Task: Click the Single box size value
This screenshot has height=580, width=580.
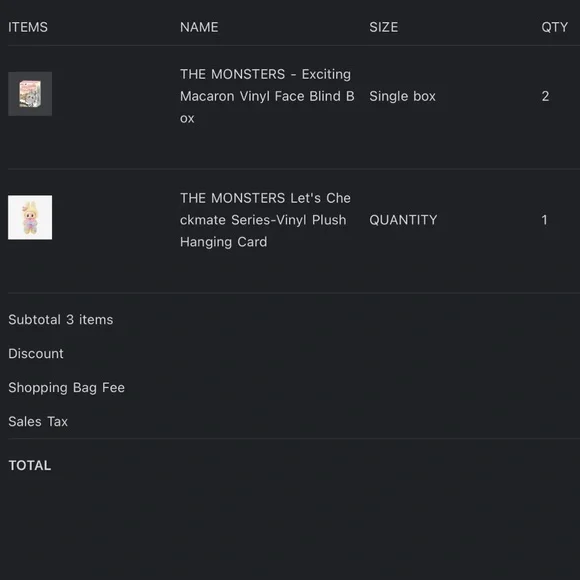Action: (x=402, y=96)
